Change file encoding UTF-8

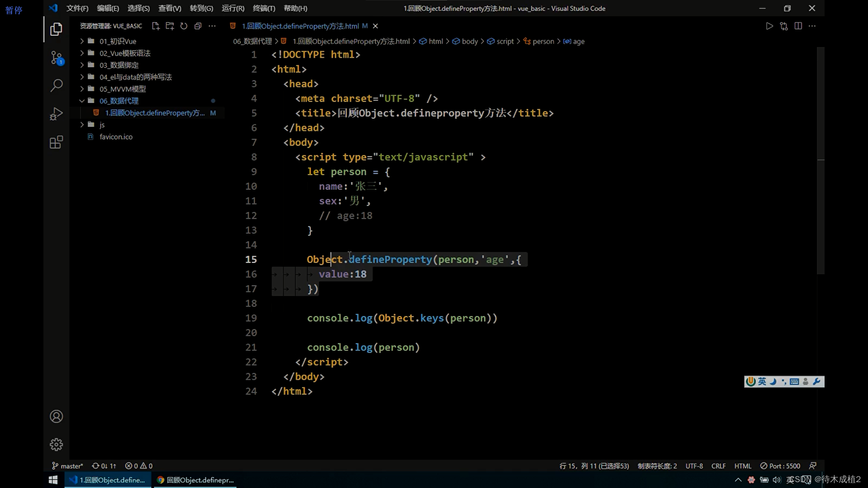click(694, 466)
